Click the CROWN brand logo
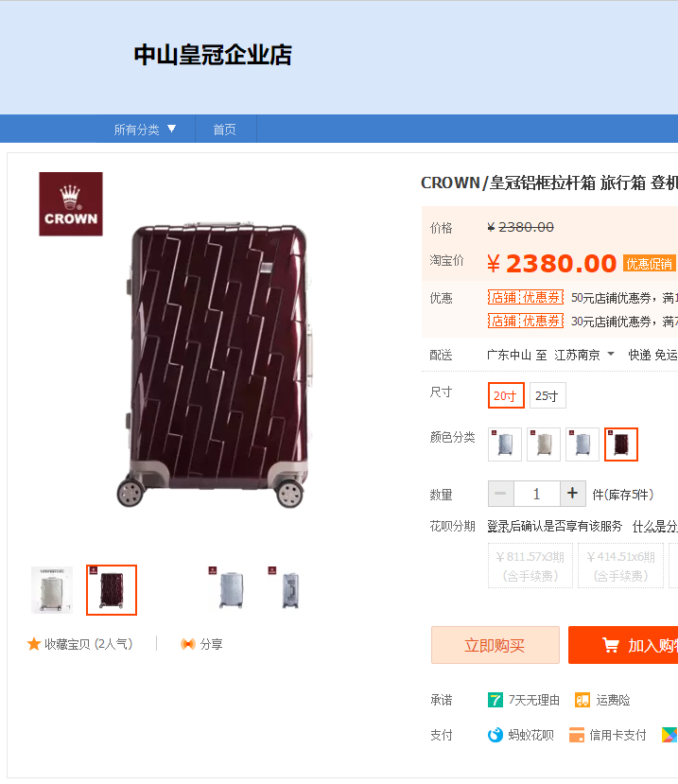 coord(71,204)
